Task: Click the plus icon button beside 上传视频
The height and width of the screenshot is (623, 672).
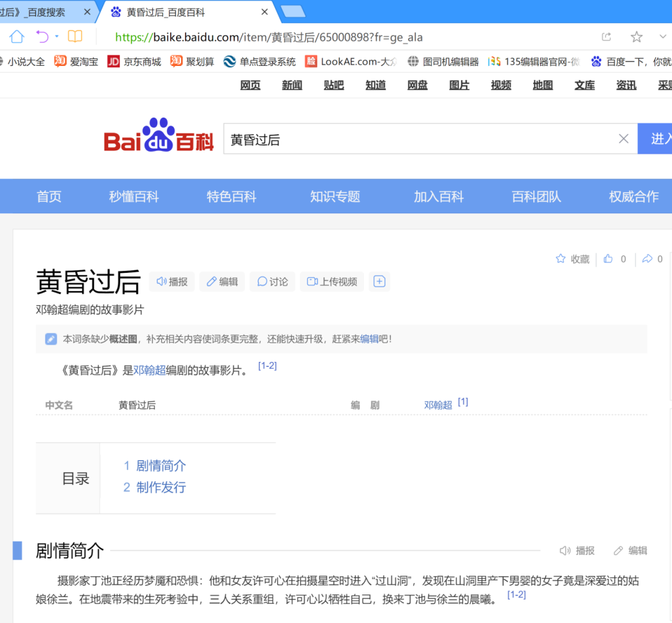Action: tap(380, 281)
